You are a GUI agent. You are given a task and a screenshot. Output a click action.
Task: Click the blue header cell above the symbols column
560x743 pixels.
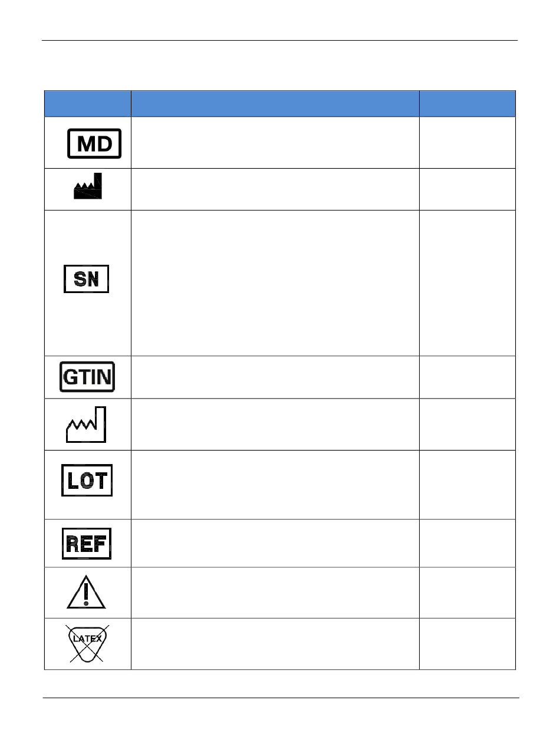point(87,104)
